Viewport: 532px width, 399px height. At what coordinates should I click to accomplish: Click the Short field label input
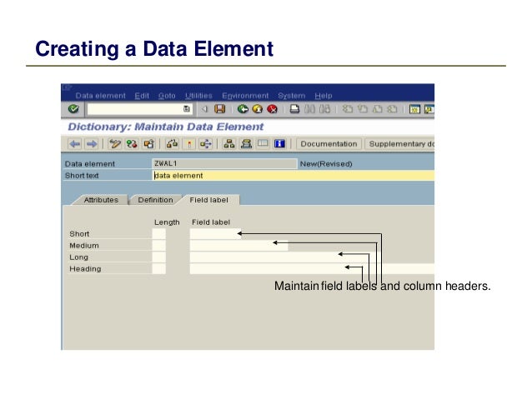point(215,233)
